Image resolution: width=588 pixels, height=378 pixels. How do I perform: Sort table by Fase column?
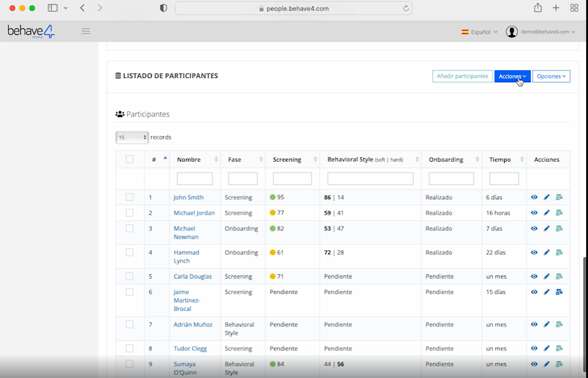pyautogui.click(x=243, y=160)
